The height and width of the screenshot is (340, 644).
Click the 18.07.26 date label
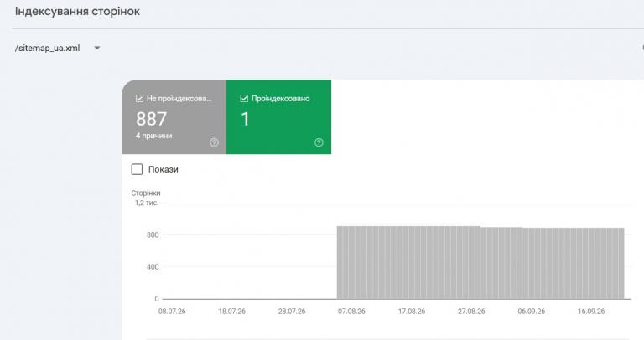[232, 312]
